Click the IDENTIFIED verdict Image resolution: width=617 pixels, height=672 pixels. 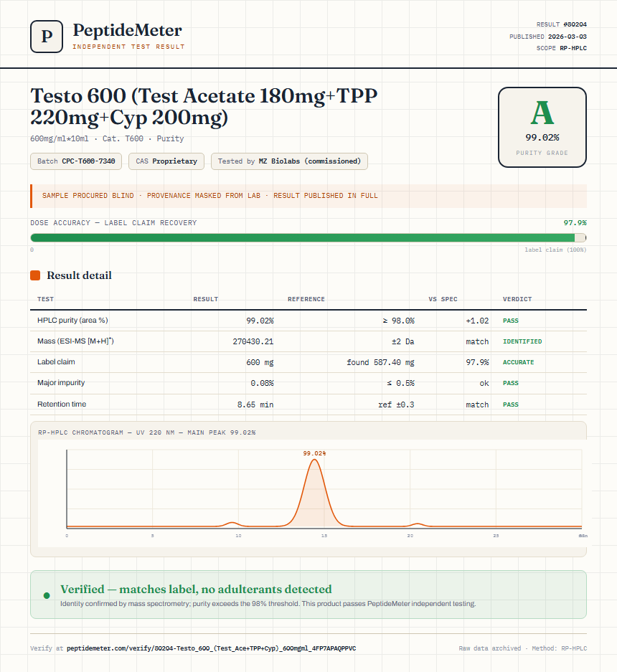point(522,341)
